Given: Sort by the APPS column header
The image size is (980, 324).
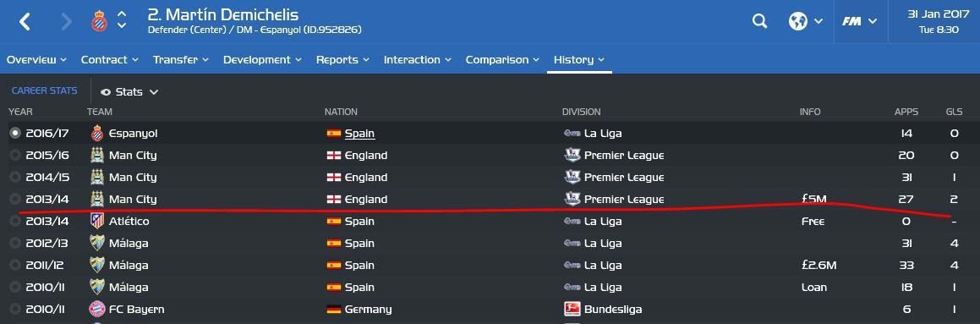Looking at the screenshot, I should click(906, 112).
